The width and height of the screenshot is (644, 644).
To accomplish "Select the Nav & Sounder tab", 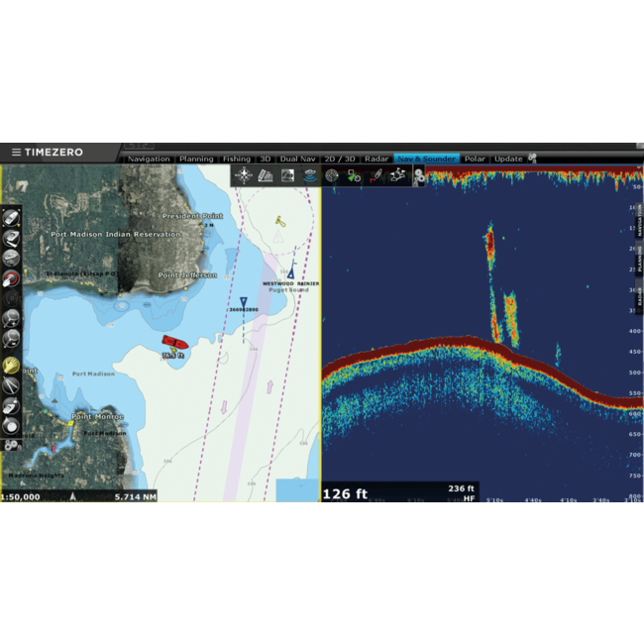I will pyautogui.click(x=426, y=159).
